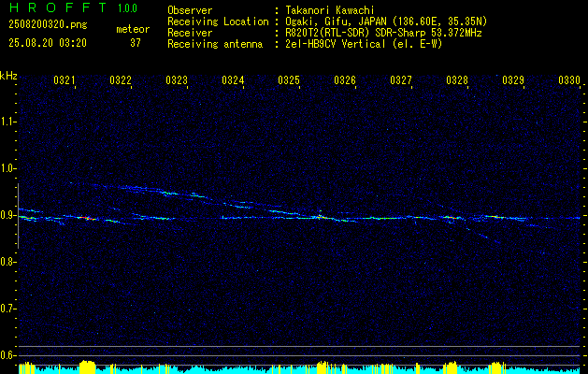The height and width of the screenshot is (374, 588).
Task: Click the version number 1.0.0
Action: (127, 8)
